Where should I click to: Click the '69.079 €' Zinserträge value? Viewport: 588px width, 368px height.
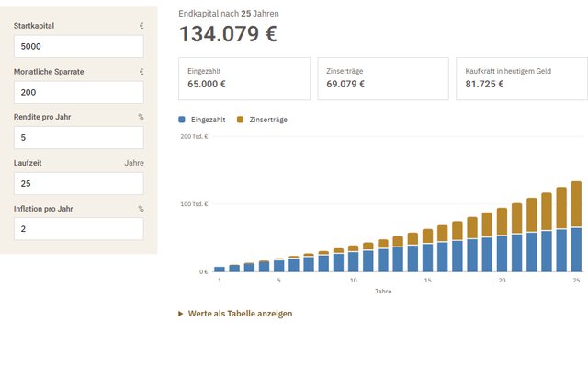(x=345, y=84)
